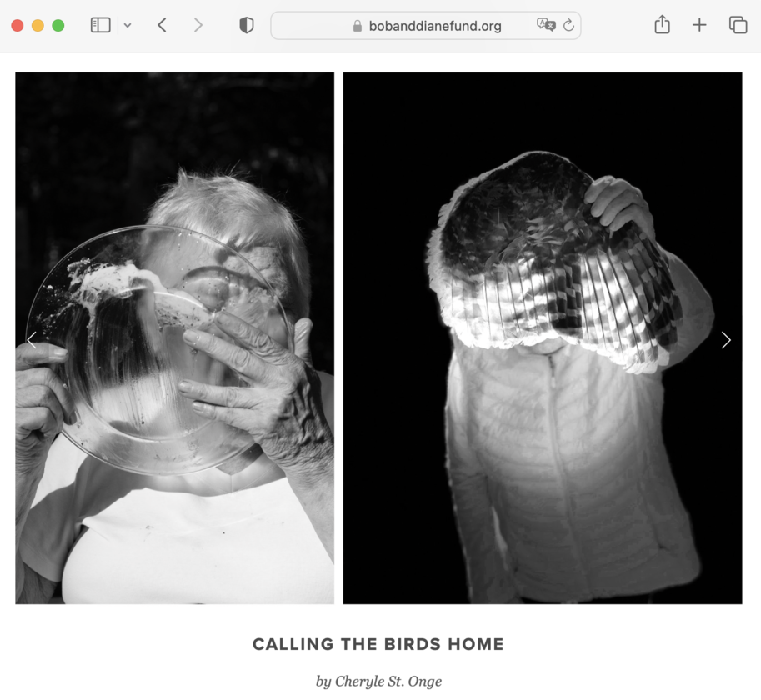Zoom the window with green button
This screenshot has width=761, height=700.
pos(58,25)
